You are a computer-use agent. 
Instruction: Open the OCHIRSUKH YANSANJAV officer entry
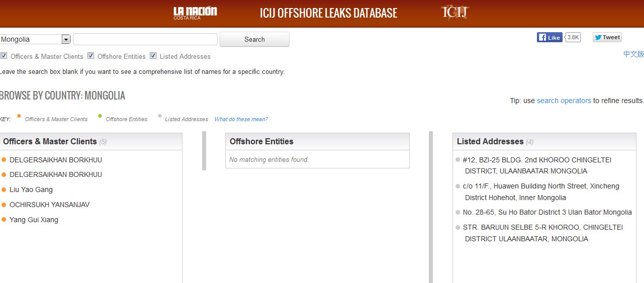(51, 205)
